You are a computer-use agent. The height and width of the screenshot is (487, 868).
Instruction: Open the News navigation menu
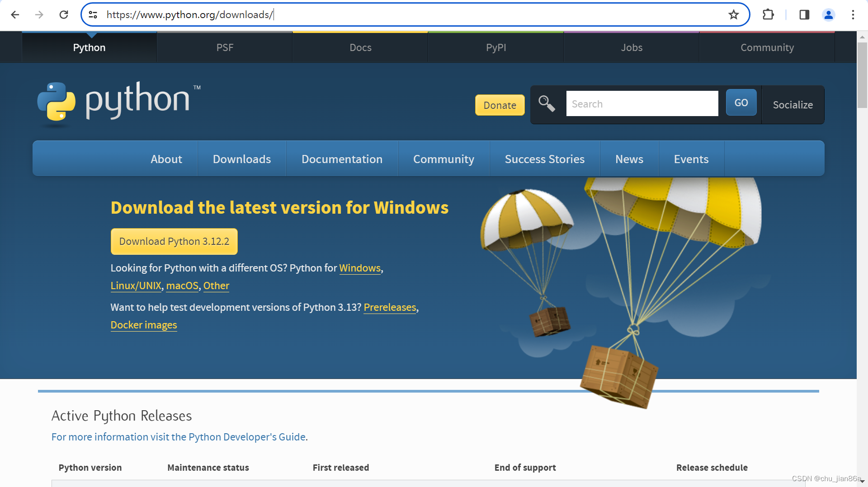tap(629, 159)
